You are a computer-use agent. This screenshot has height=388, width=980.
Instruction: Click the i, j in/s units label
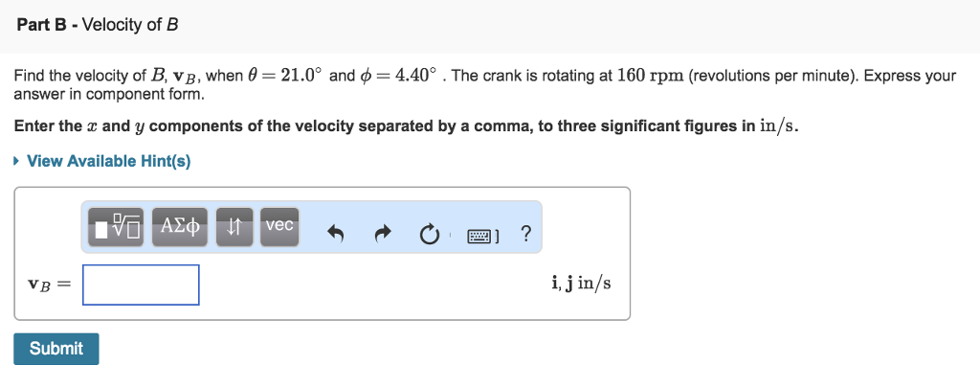581,284
